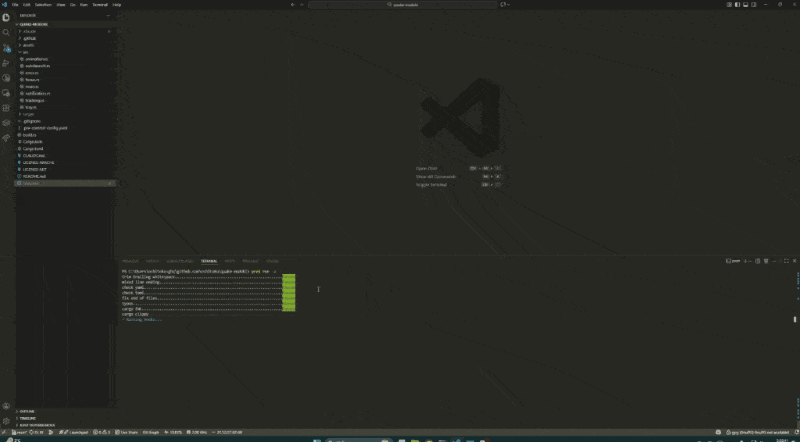Screen dimensions: 800x442
Task: Expand the Outline section in the side bar
Action: pos(27,411)
